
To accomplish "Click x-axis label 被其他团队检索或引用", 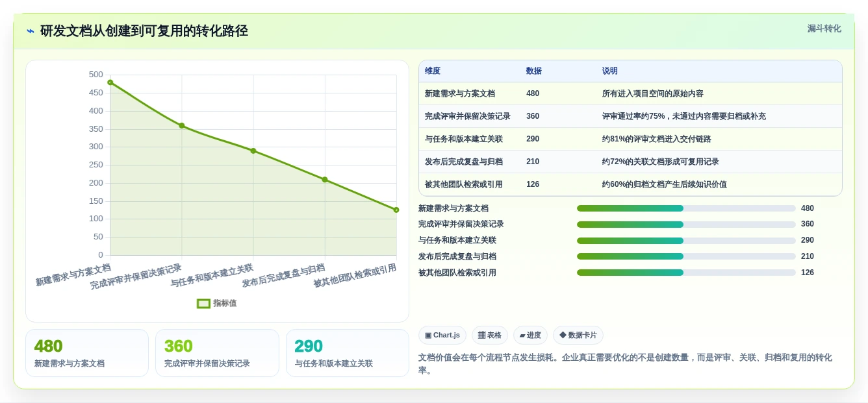I will pos(355,276).
